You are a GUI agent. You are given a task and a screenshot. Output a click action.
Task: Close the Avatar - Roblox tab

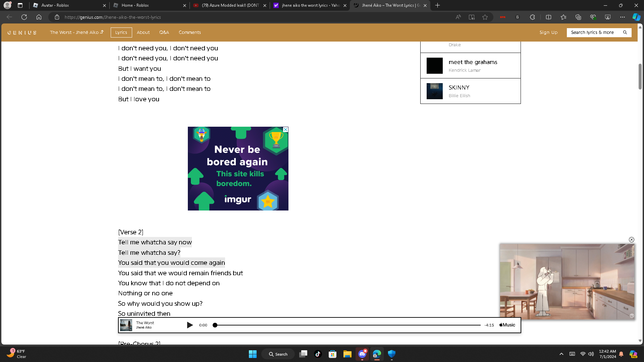coord(104,5)
